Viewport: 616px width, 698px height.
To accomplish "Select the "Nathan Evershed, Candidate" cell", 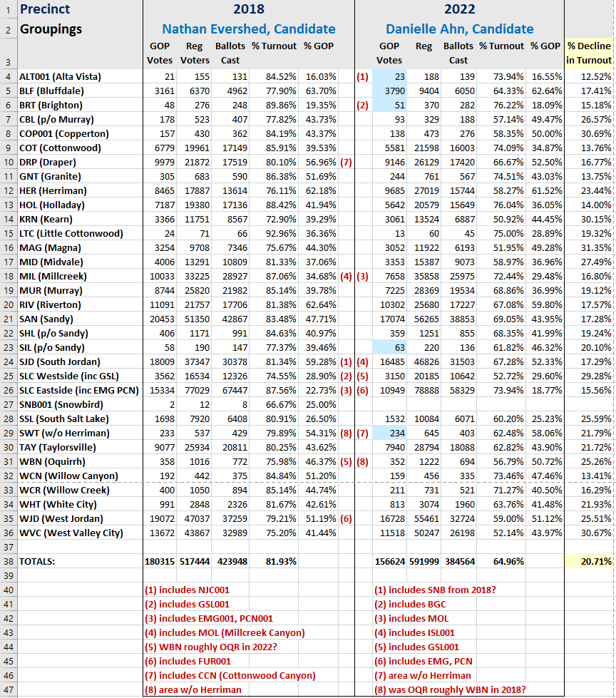I will click(248, 29).
